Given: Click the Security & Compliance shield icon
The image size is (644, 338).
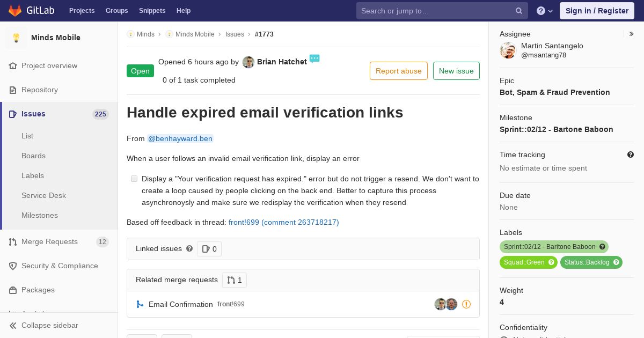Looking at the screenshot, I should tap(13, 266).
